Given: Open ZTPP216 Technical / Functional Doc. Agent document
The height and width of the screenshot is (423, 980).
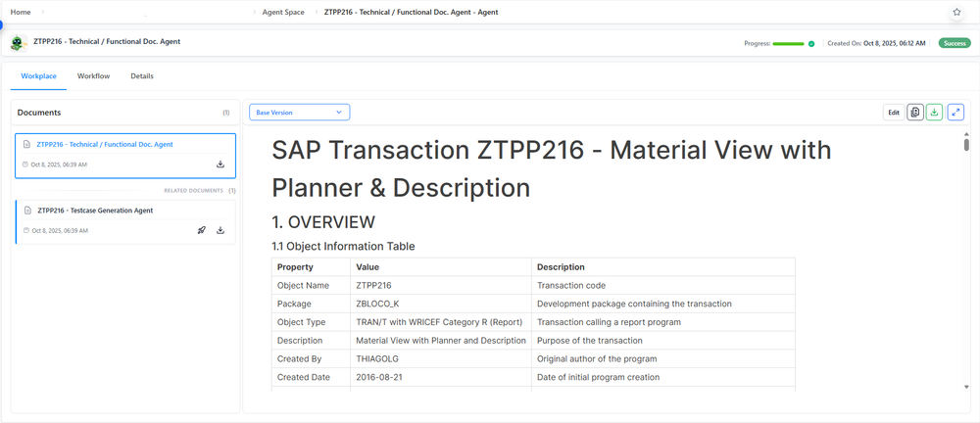Looking at the screenshot, I should (x=105, y=144).
